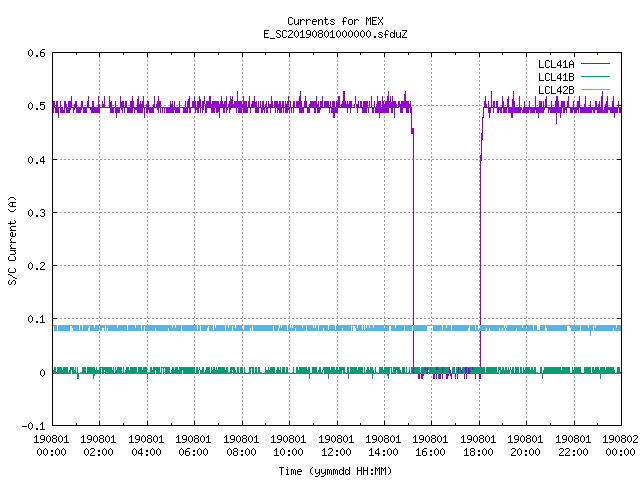This screenshot has width=640, height=480.
Task: Click the purple LCL41A legend line sample
Action: coord(595,64)
